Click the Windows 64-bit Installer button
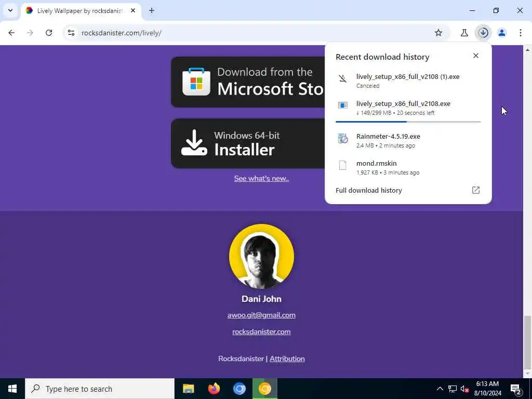 [x=248, y=143]
